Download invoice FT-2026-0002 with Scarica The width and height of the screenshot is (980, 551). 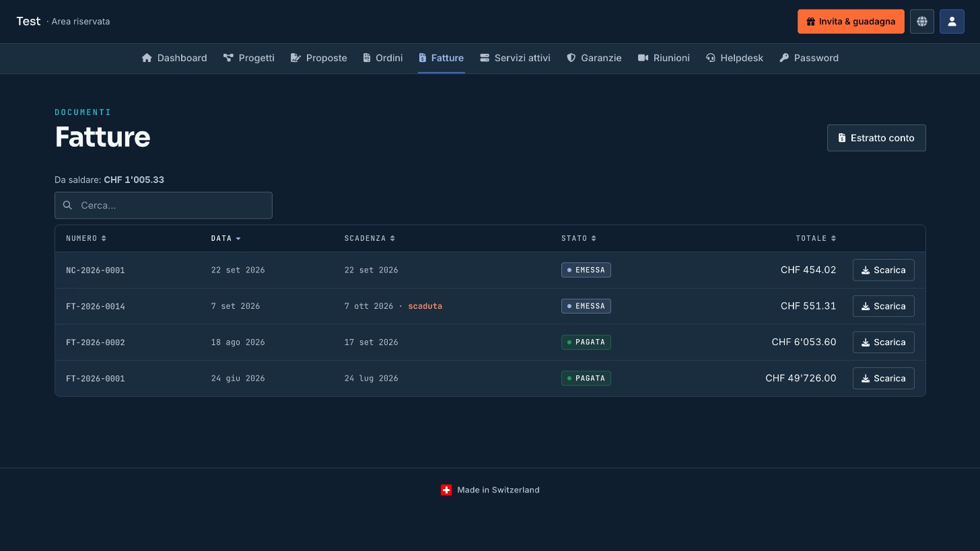(883, 342)
